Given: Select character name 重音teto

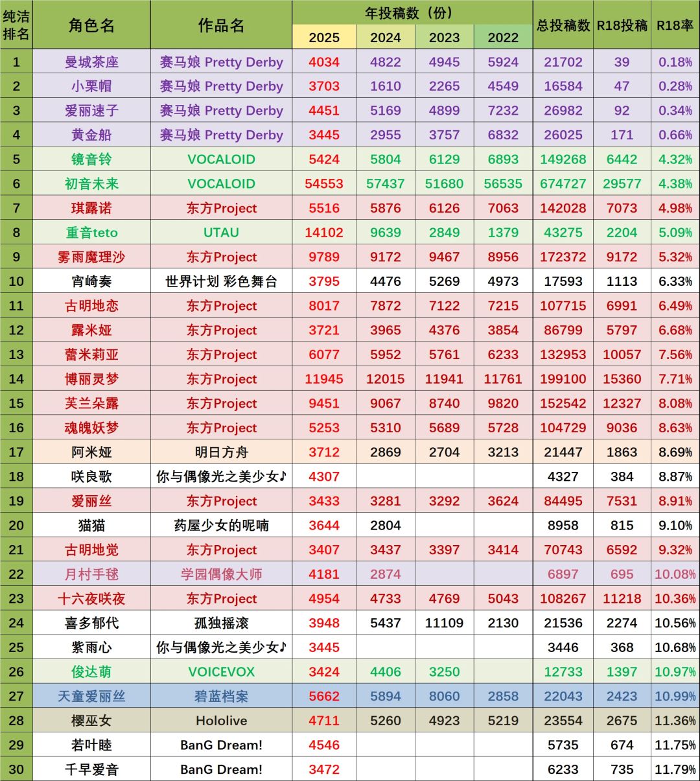Looking at the screenshot, I should click(x=91, y=233).
